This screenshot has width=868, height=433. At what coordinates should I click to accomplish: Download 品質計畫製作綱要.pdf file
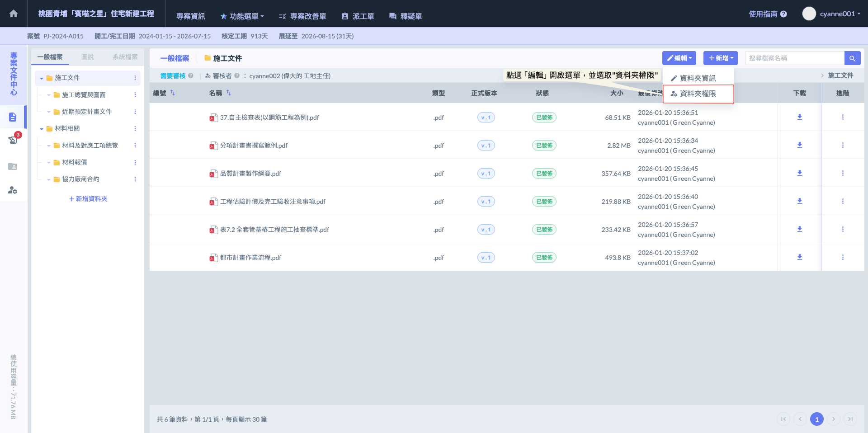799,173
